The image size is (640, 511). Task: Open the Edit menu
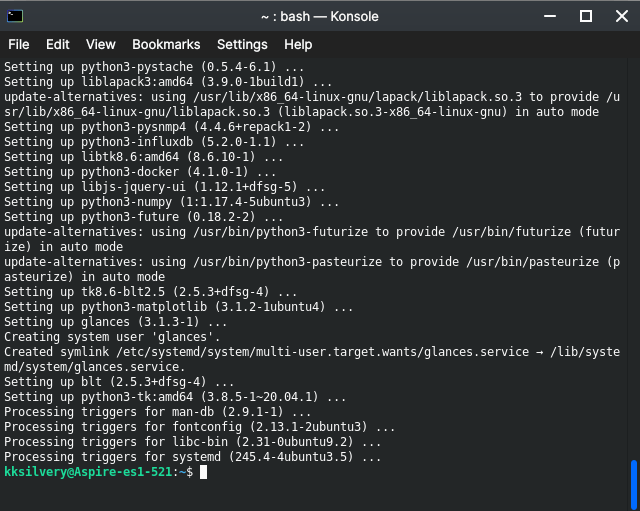[x=58, y=44]
